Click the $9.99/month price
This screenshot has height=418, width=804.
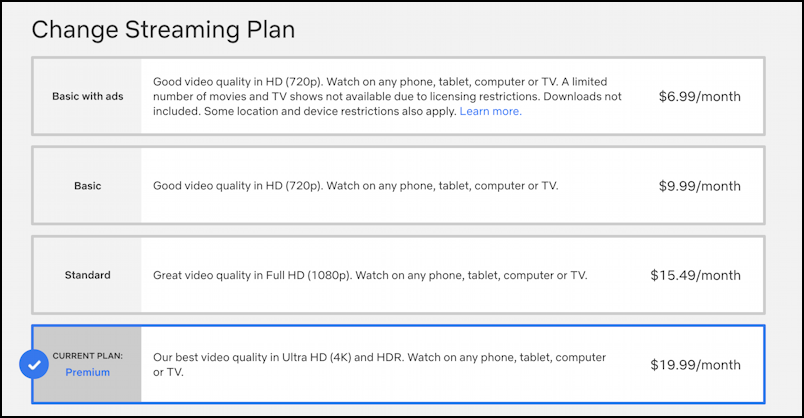click(x=699, y=186)
